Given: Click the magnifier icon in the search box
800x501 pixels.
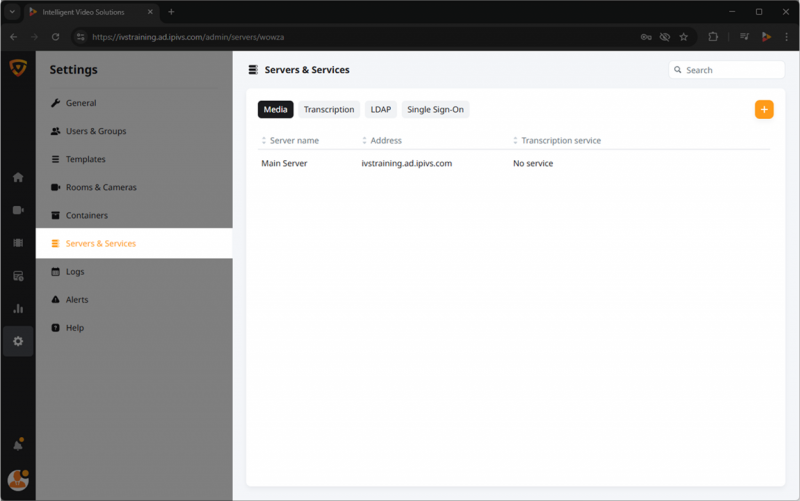Looking at the screenshot, I should pos(678,70).
